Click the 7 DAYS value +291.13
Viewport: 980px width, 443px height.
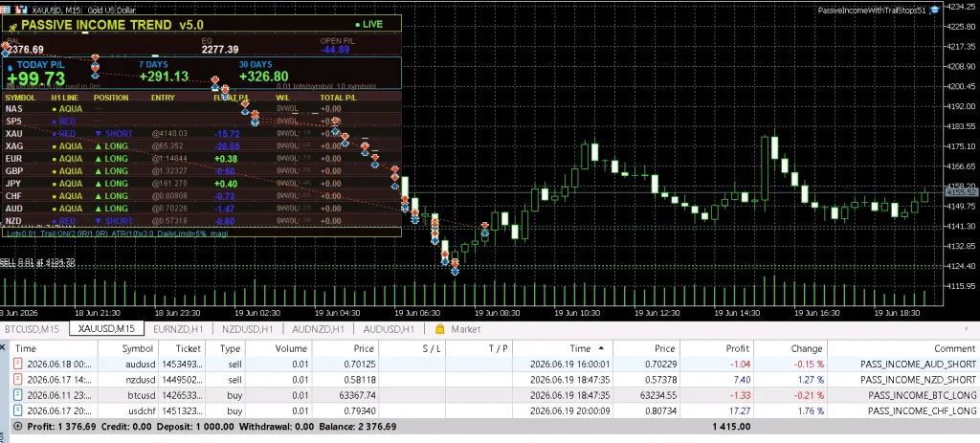164,77
